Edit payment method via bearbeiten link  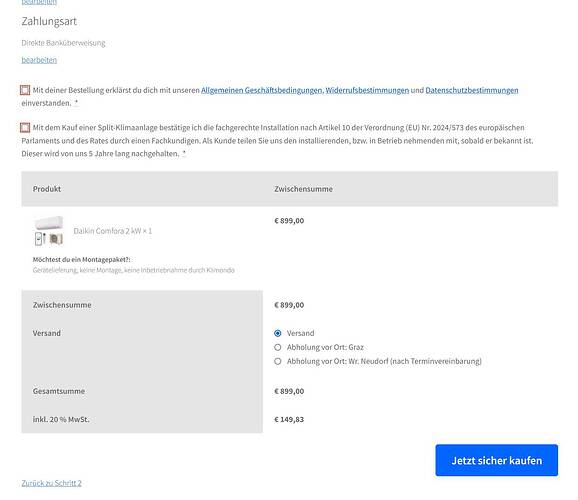click(39, 60)
